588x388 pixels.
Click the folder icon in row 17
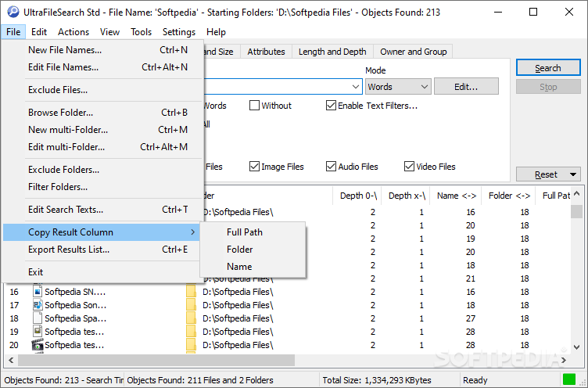[x=192, y=305]
